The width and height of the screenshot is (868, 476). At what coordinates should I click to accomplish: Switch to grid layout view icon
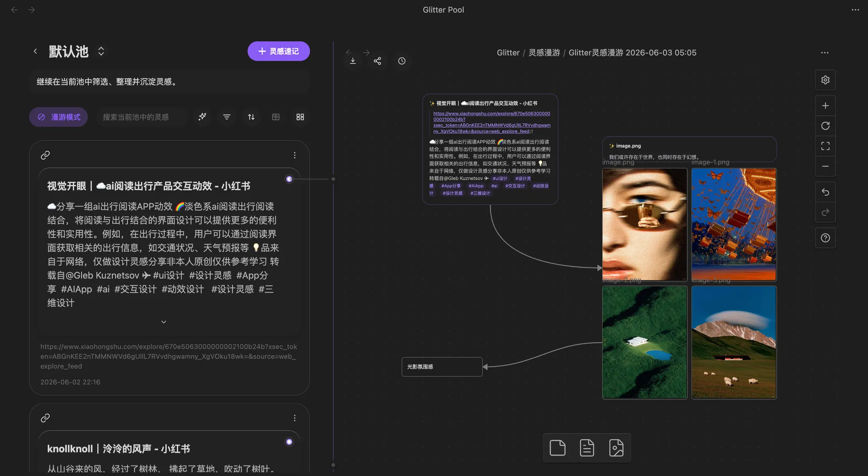tap(300, 117)
